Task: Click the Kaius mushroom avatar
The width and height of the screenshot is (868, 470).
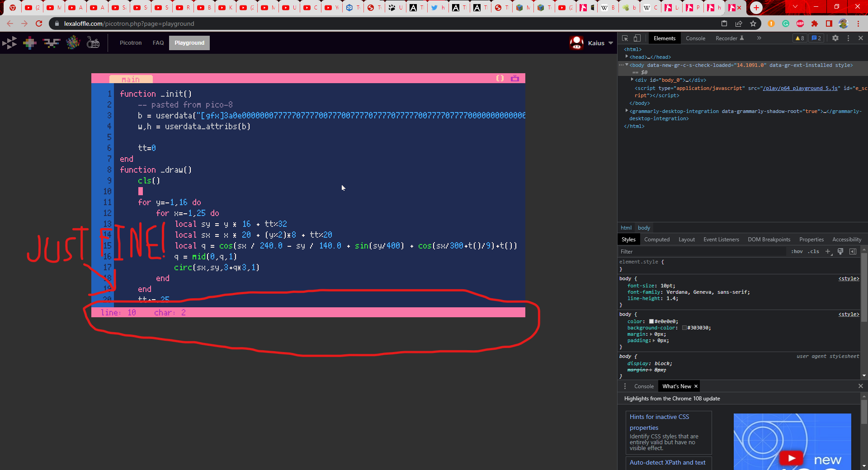Action: [x=576, y=43]
